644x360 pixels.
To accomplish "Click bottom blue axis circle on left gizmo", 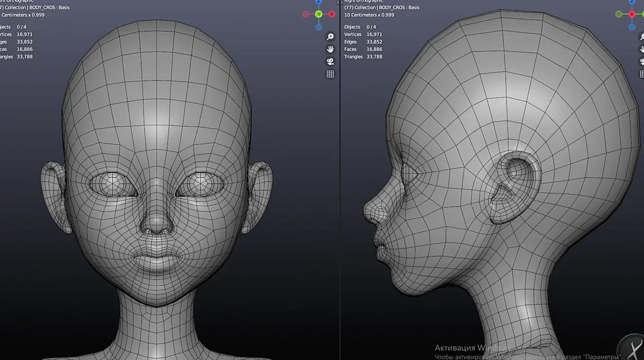I will [319, 27].
